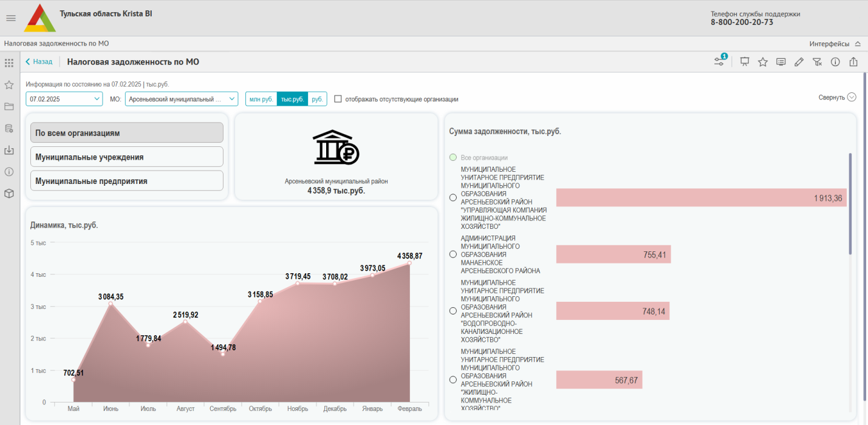Viewport: 868px width, 425px height.
Task: Expand the МО municipality dropdown
Action: [181, 99]
